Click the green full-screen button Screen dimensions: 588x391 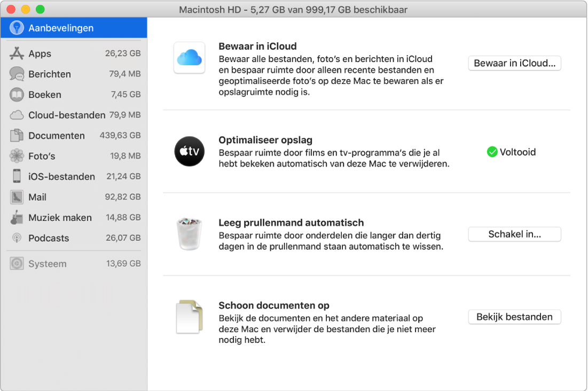tap(40, 10)
